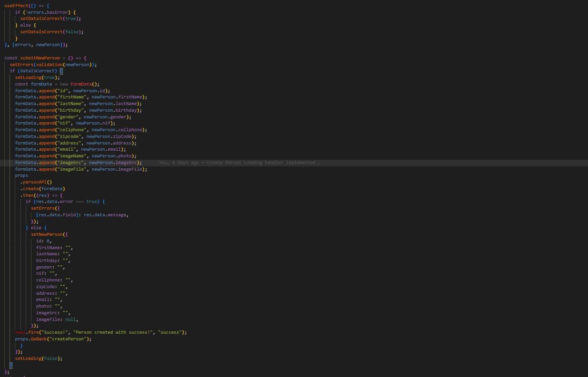The height and width of the screenshot is (377, 588).
Task: Click the if (res.data.error === true) line
Action: [x=65, y=202]
